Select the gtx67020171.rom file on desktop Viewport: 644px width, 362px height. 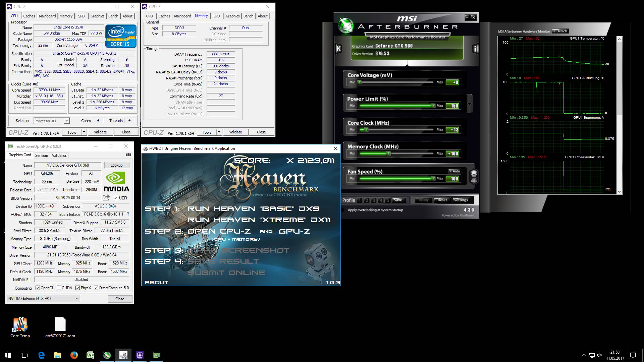60,327
